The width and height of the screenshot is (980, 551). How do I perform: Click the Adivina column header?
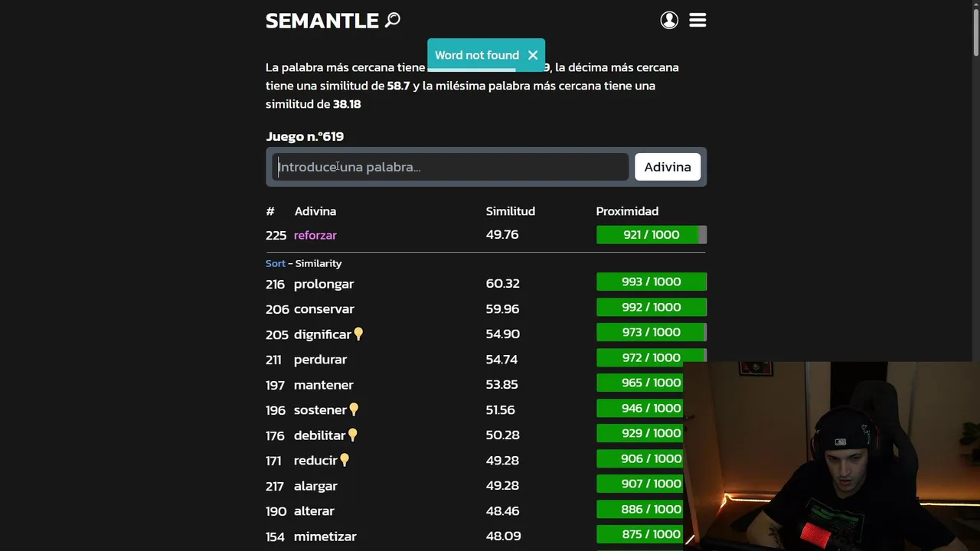click(315, 211)
